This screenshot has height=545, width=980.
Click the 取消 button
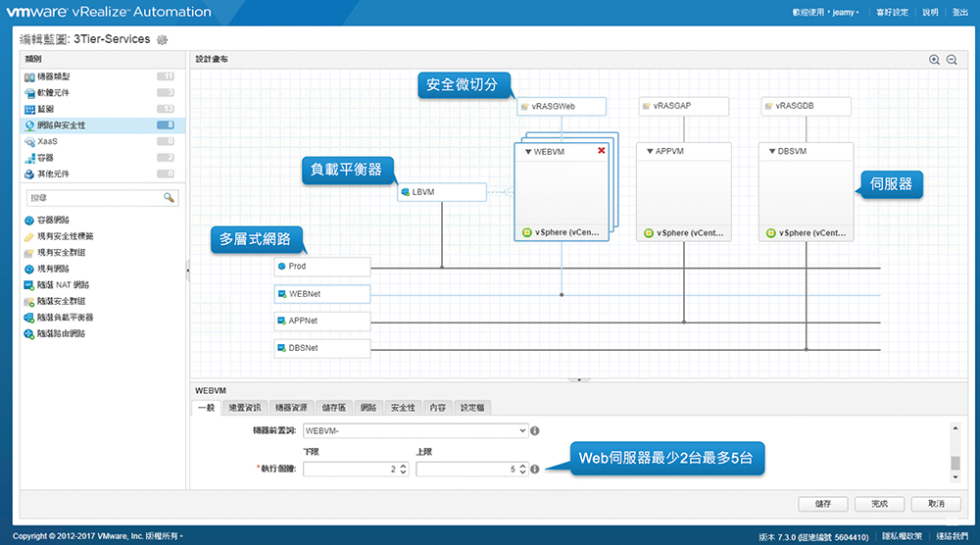point(936,504)
